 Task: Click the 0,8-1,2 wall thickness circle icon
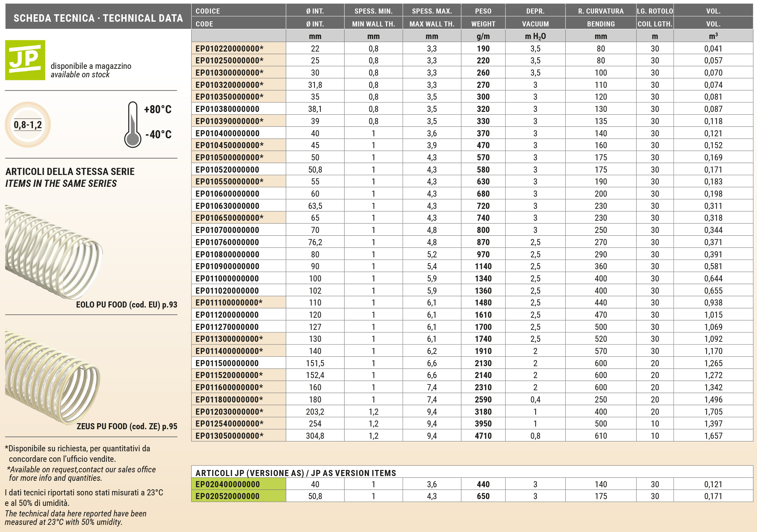[x=28, y=125]
